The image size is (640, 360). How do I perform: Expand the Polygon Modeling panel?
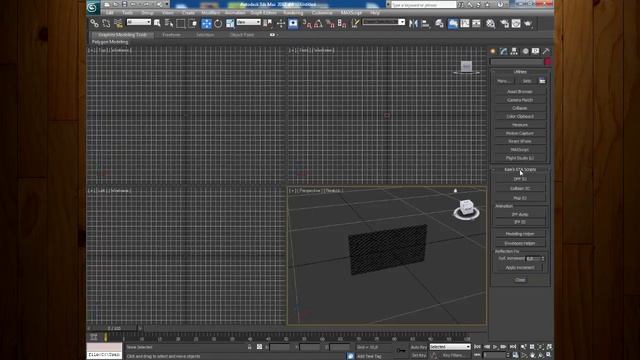(110, 42)
